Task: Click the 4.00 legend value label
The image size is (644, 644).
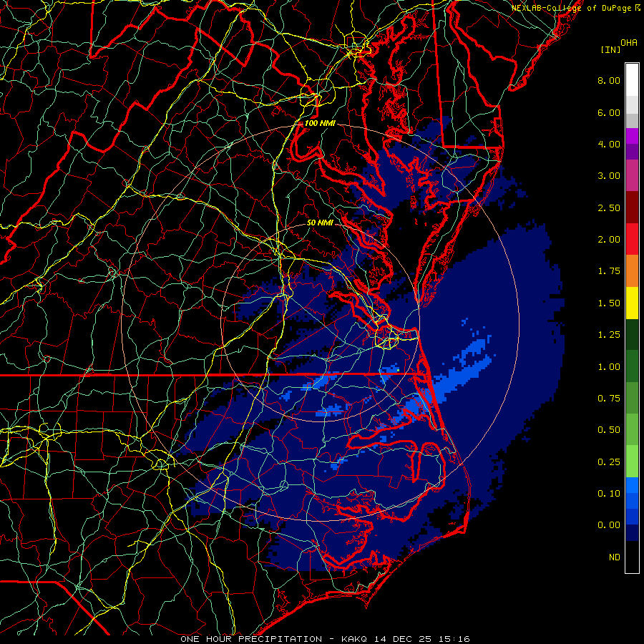Action: (x=609, y=144)
